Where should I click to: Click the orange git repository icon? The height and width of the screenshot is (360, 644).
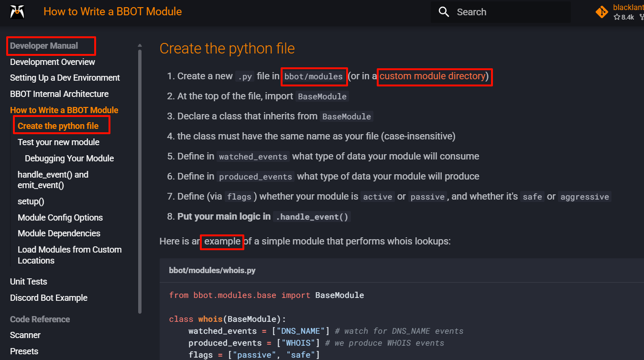click(601, 12)
